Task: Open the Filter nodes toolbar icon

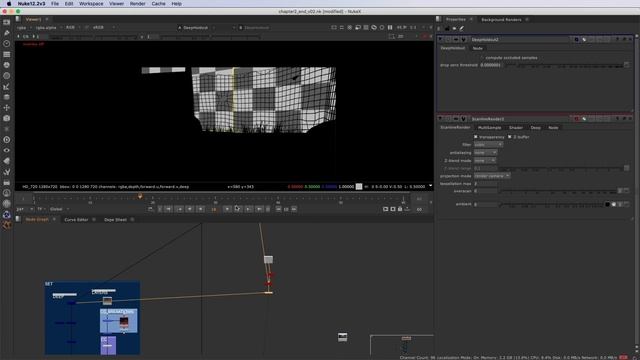Action: click(x=7, y=76)
